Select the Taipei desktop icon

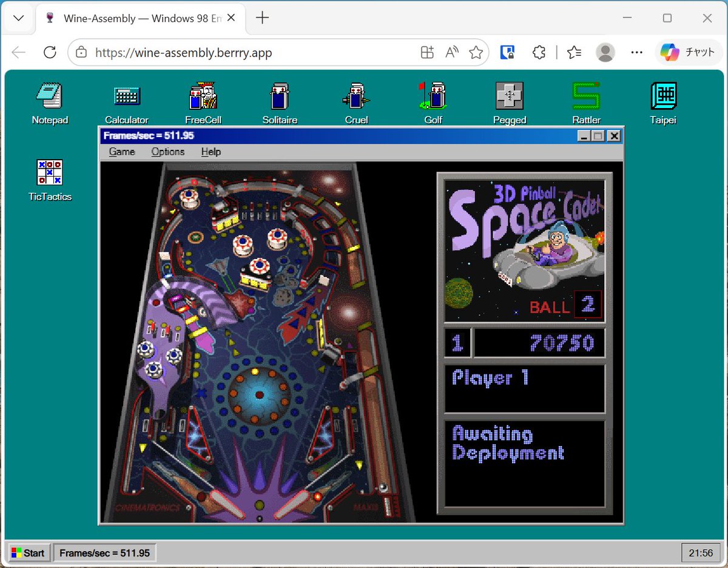(663, 103)
